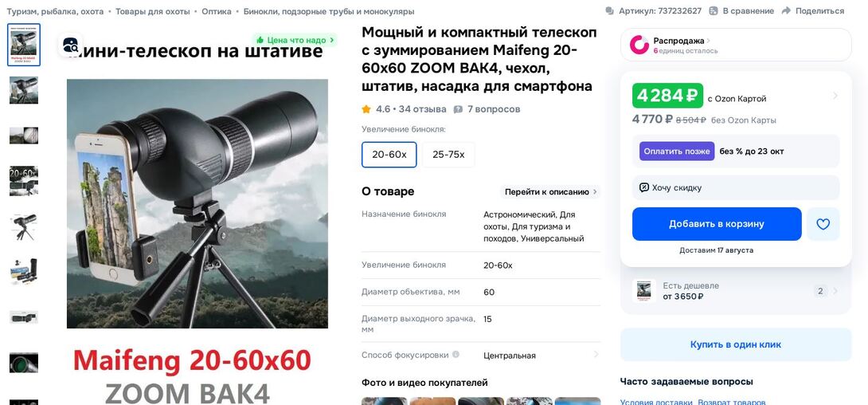Viewport: 868px width, 405px height.
Task: Click the image search icon on product photo
Action: point(70,45)
